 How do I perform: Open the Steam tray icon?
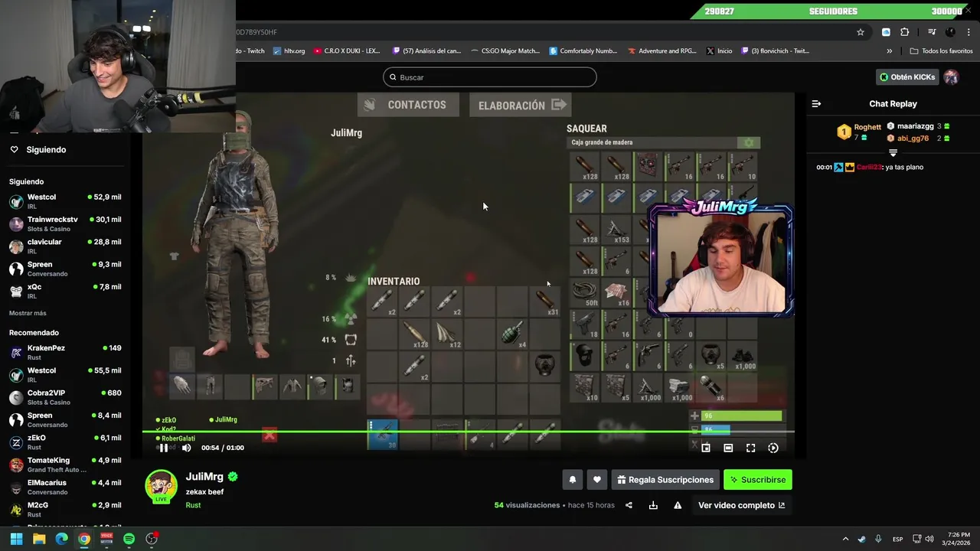(x=862, y=539)
